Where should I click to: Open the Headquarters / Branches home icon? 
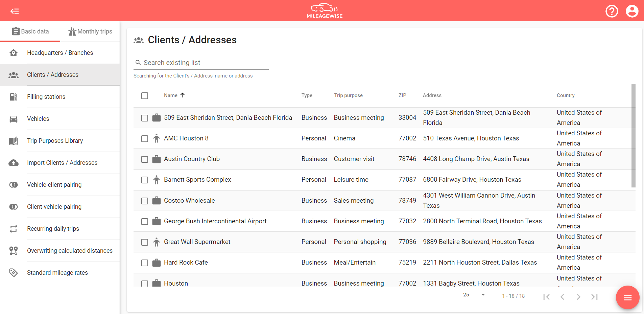[14, 53]
